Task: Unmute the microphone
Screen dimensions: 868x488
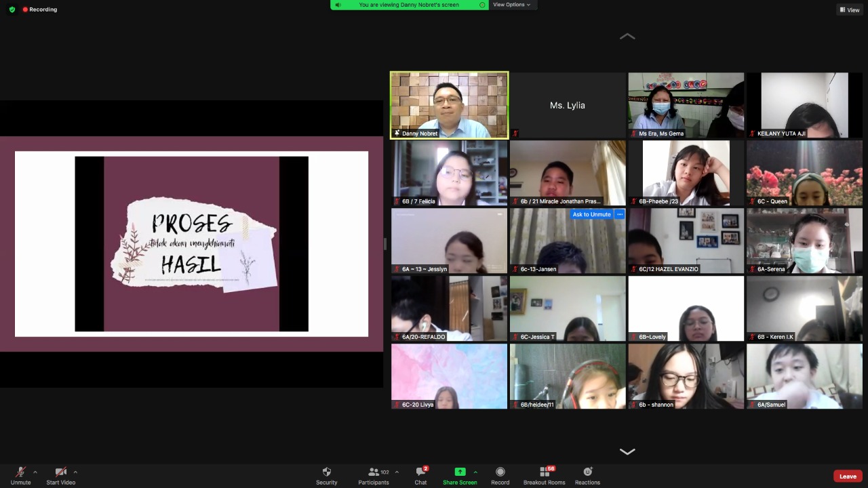Action: (x=20, y=472)
